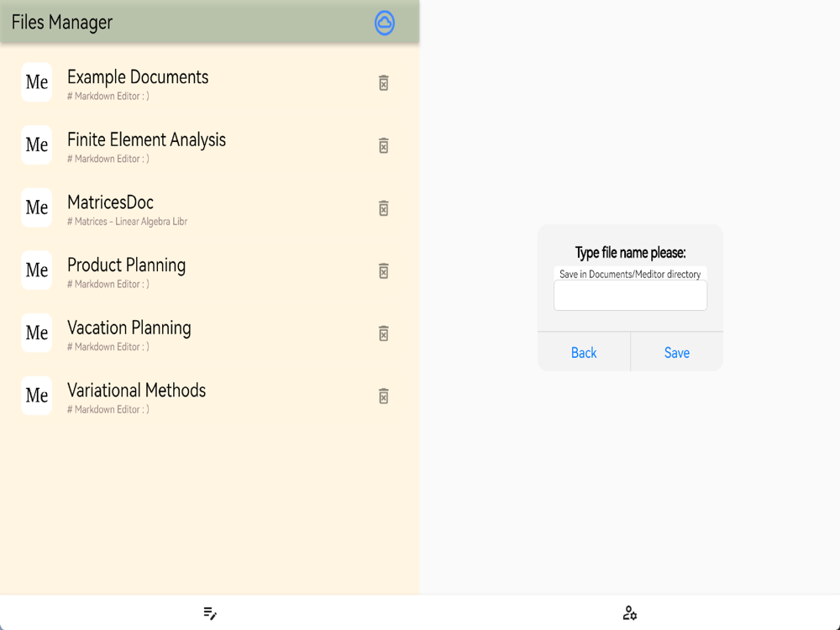Viewport: 840px width, 630px height.
Task: Click the Me icon of Product Planning
Action: click(x=36, y=270)
